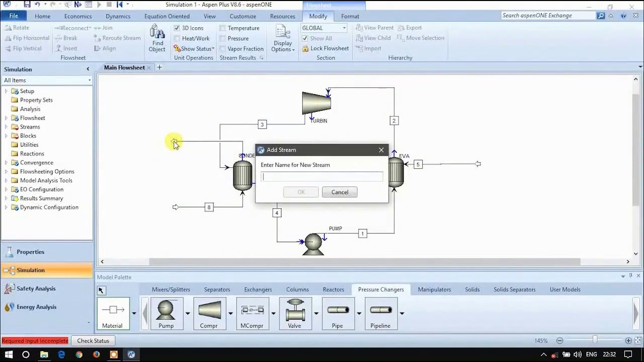Click the zoom out minus icon
644x362 pixels.
559,340
